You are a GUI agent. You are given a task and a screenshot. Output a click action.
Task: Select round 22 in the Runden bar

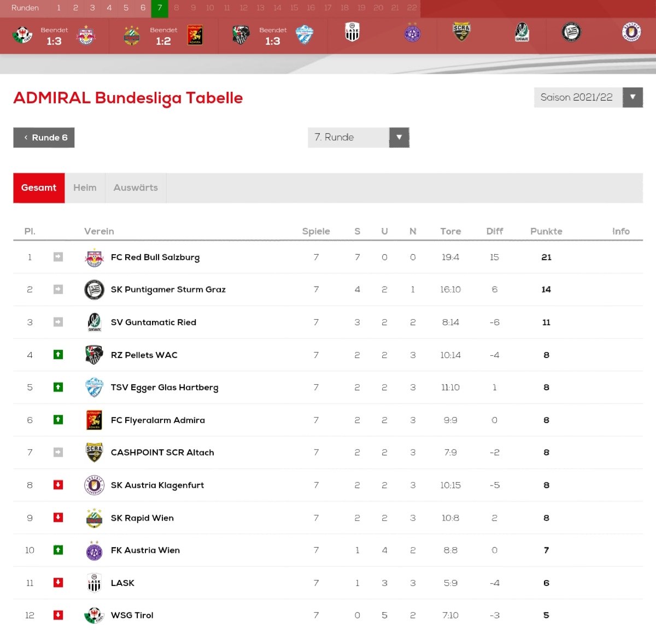(x=412, y=8)
